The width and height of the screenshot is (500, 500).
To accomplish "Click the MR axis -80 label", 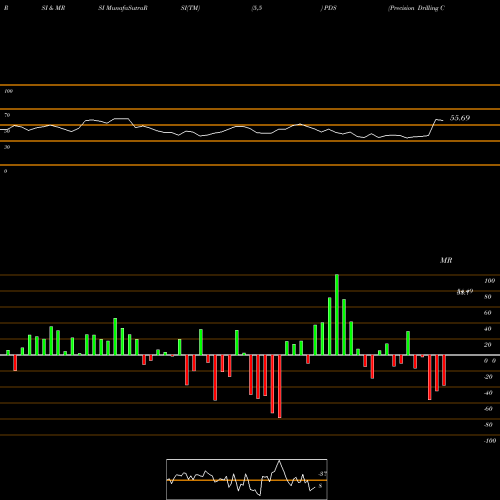I will [488, 425].
